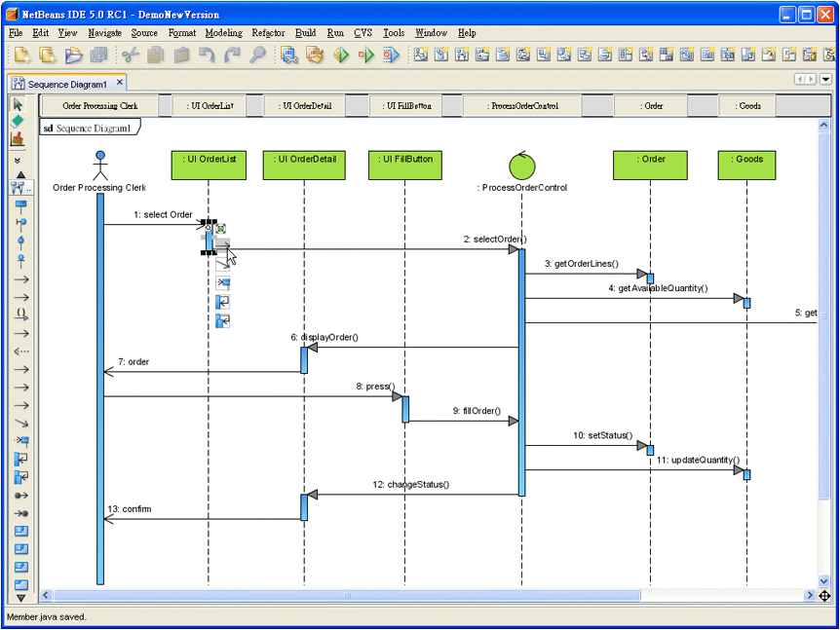Screen dimensions: 840x630
Task: Select the dashed return message tool
Action: (x=20, y=352)
